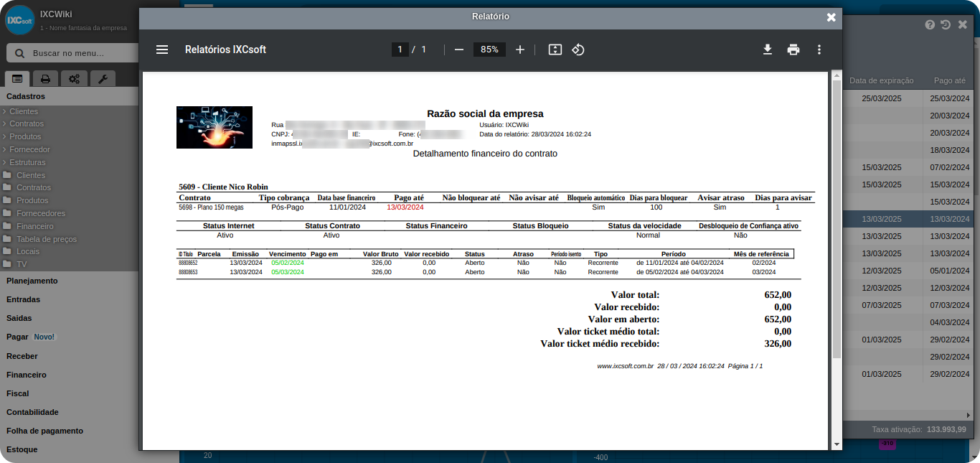Image resolution: width=980 pixels, height=463 pixels.
Task: Expand the Estruturas tree node
Action: tap(27, 162)
